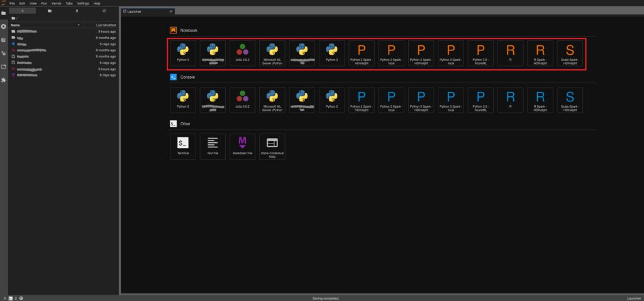Create a new Text File

213,146
